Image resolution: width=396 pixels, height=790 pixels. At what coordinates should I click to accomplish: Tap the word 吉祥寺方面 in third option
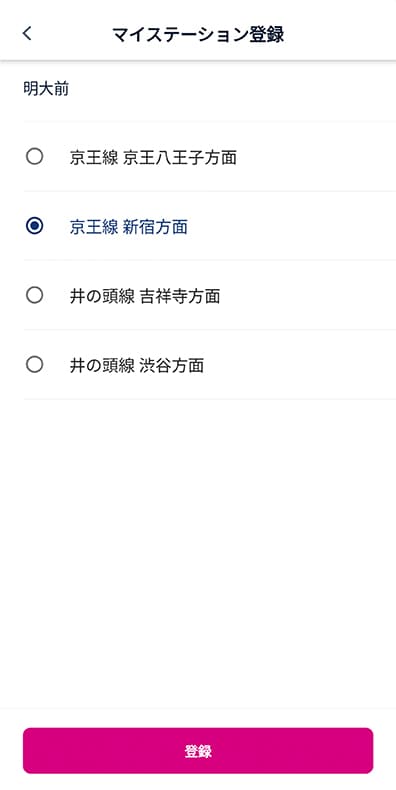click(180, 296)
